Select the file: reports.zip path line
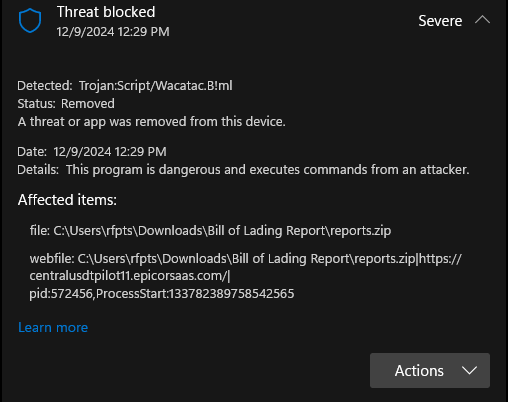The width and height of the screenshot is (508, 402). (x=210, y=231)
